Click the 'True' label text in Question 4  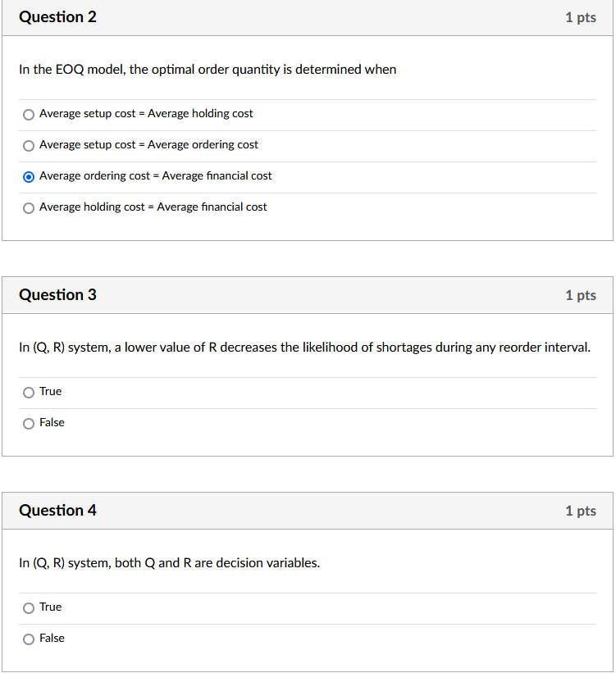click(49, 607)
